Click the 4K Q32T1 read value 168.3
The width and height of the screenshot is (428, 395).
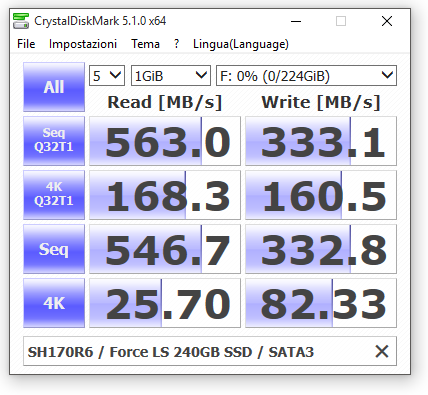coord(165,195)
